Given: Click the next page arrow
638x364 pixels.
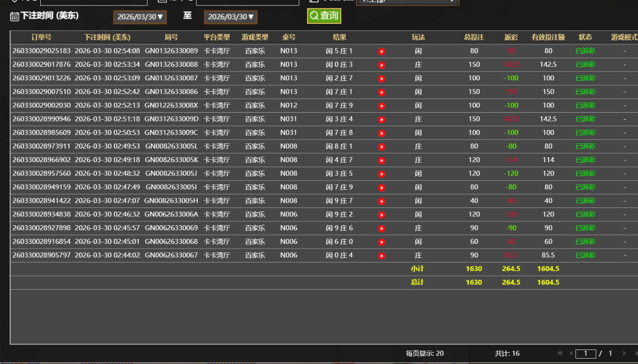Looking at the screenshot, I should [x=624, y=353].
